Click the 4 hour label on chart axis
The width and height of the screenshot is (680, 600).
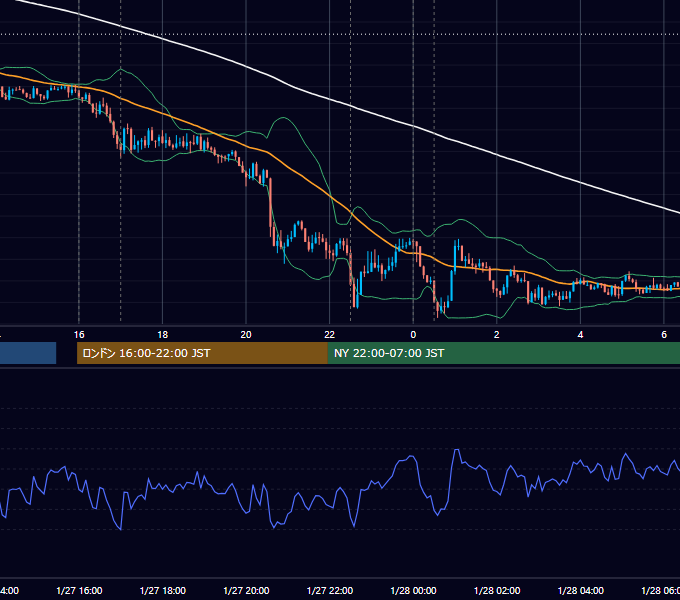[580, 335]
